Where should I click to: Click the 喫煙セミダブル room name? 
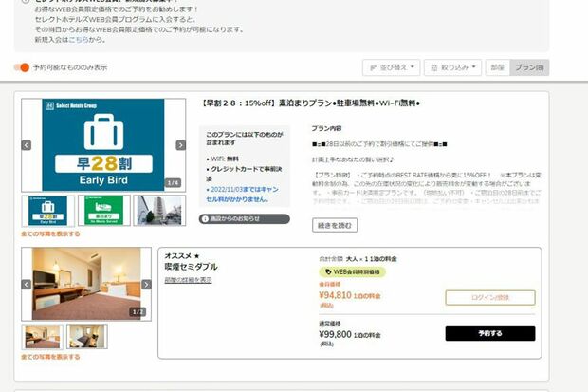coord(192,267)
